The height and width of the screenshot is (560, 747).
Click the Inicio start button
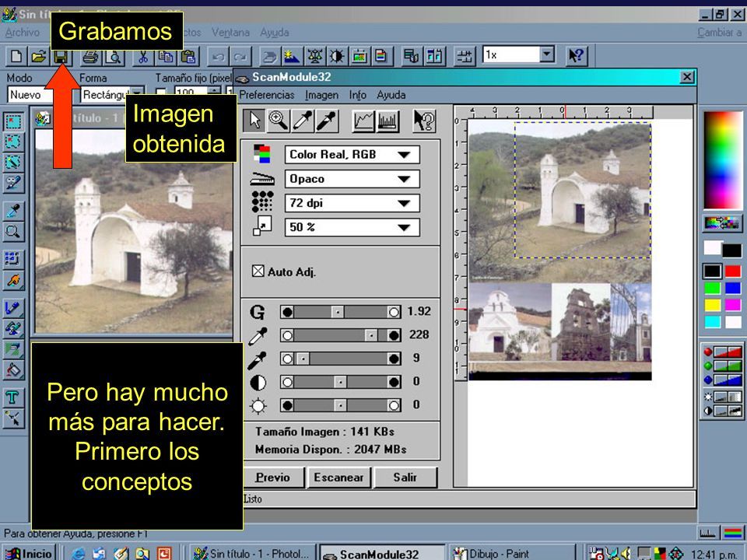[30, 553]
